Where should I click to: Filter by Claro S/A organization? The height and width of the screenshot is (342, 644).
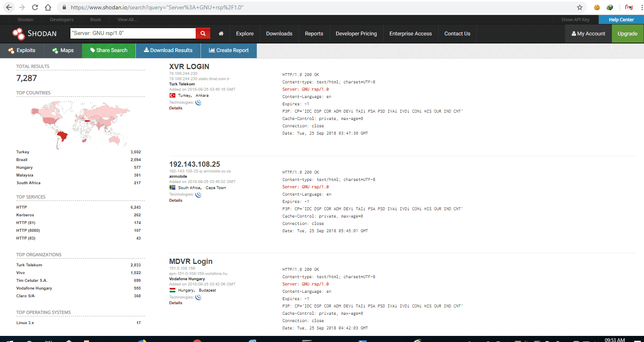(x=25, y=296)
